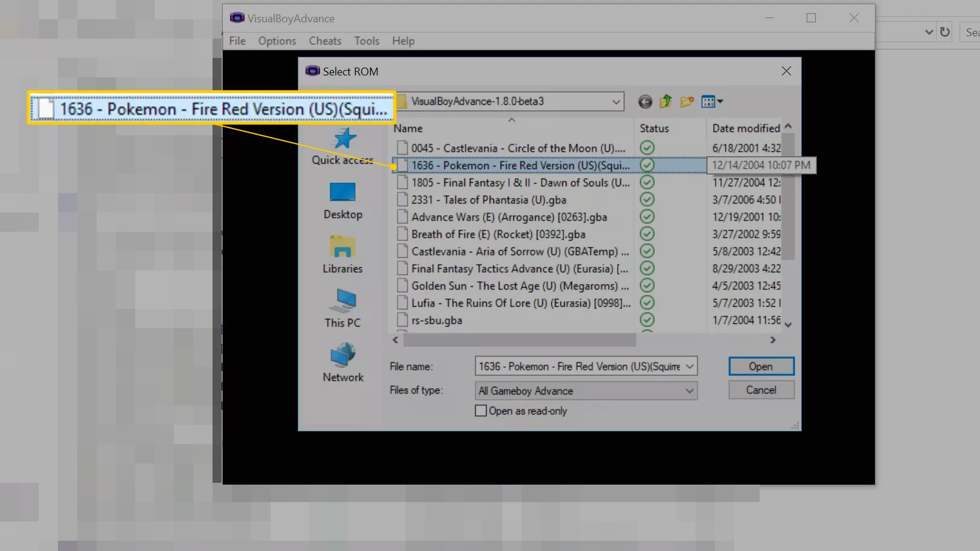Select Castlevania - Aria of Sorrow file
This screenshot has height=551, width=980.
pos(520,251)
